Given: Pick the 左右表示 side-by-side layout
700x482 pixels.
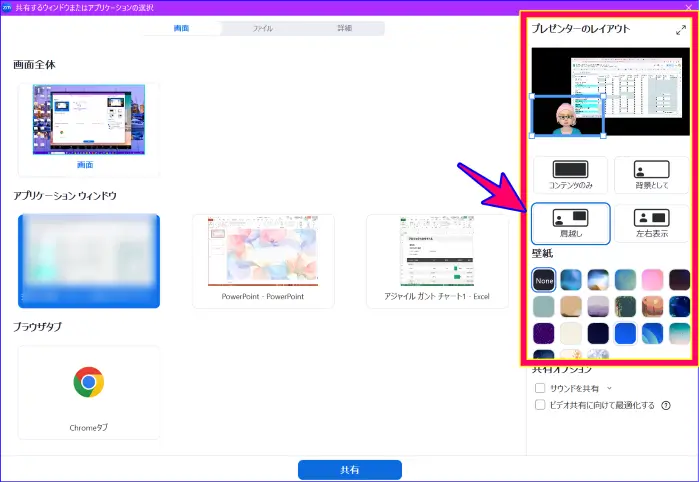Looking at the screenshot, I should (652, 222).
